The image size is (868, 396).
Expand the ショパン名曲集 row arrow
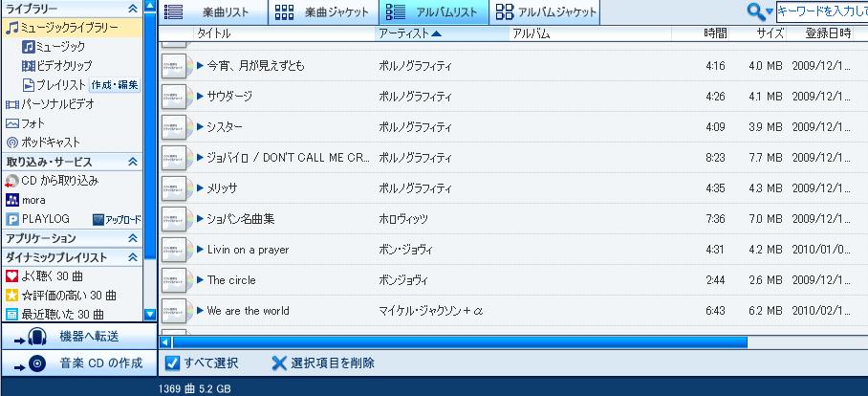tap(201, 219)
